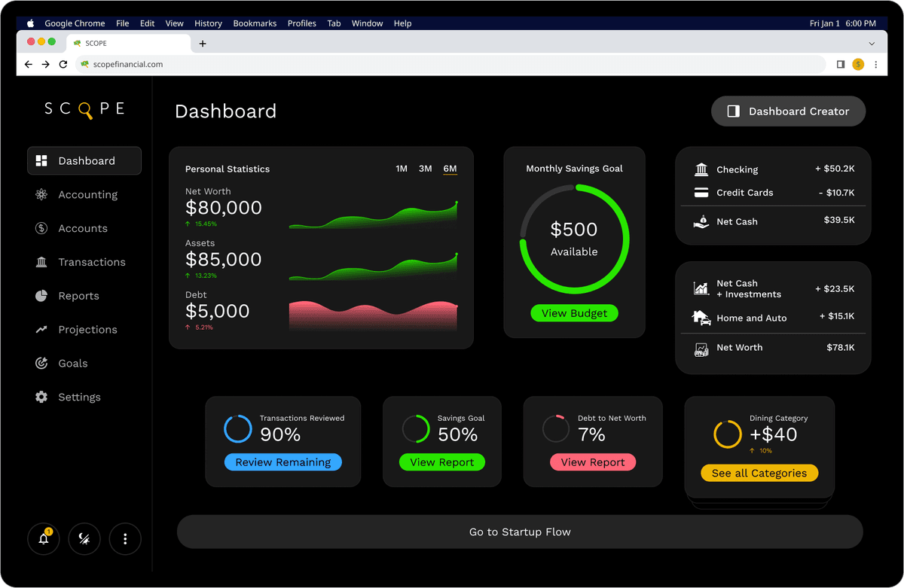
Task: Click the Net Cash wallet icon
Action: (701, 221)
